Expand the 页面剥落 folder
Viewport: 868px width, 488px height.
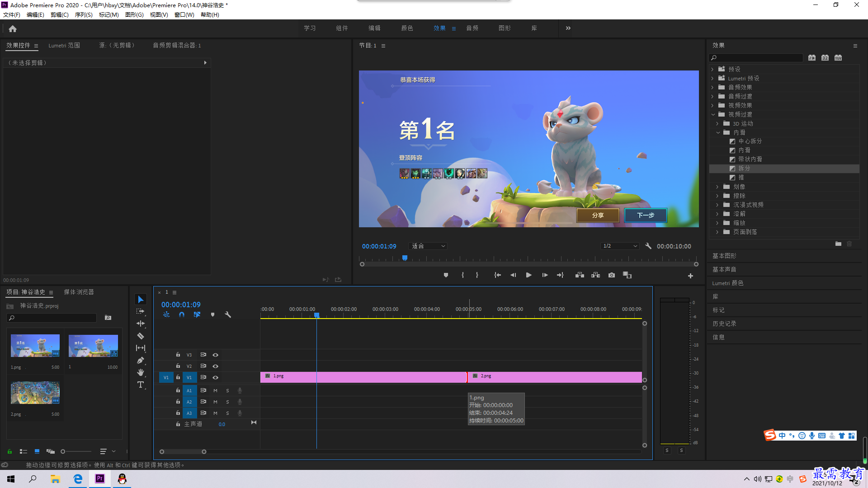pyautogui.click(x=717, y=232)
